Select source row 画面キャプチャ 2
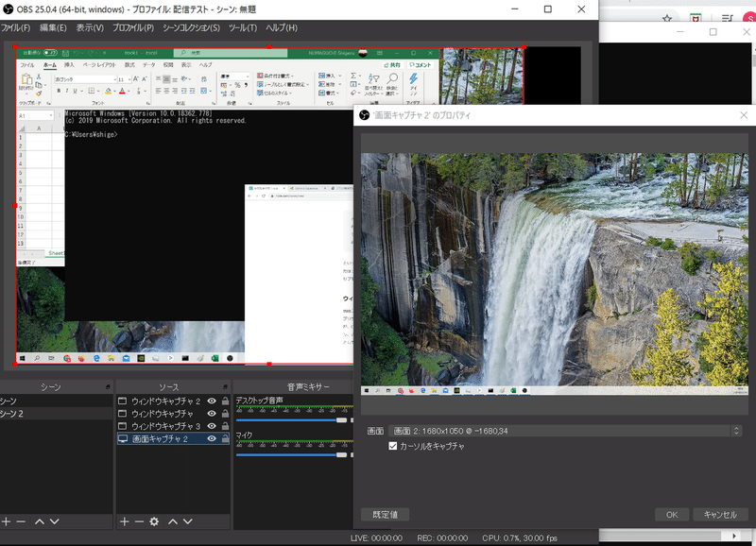 point(173,438)
